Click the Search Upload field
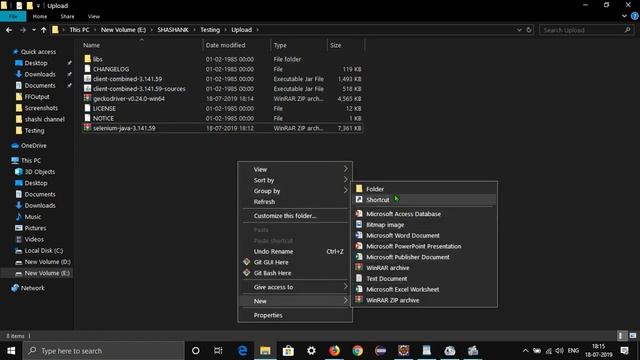640x360 pixels. (586, 30)
